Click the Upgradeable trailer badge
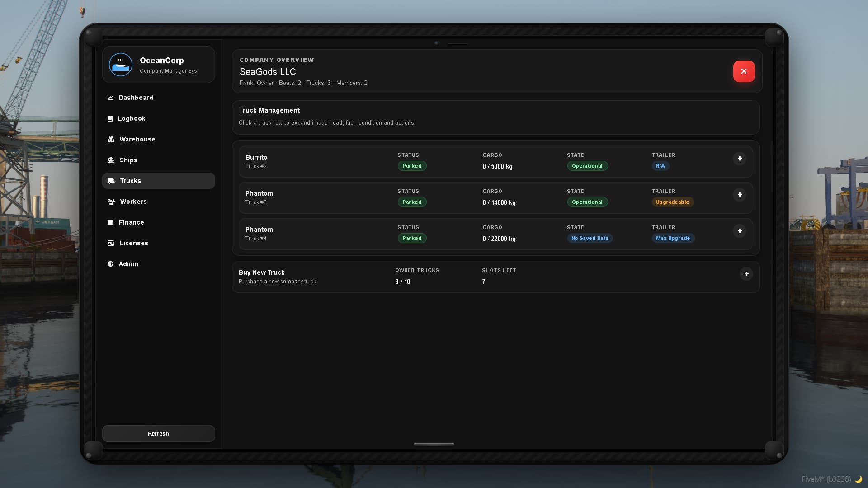 coord(672,202)
